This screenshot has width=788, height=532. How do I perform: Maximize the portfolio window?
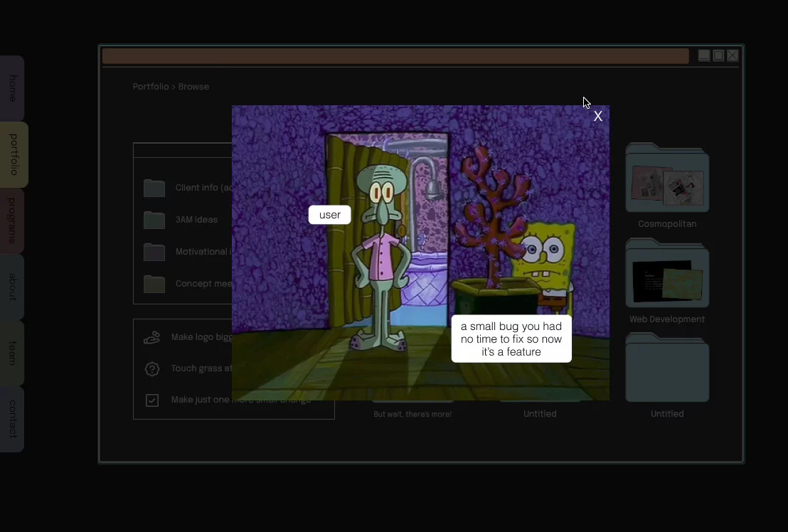(718, 55)
